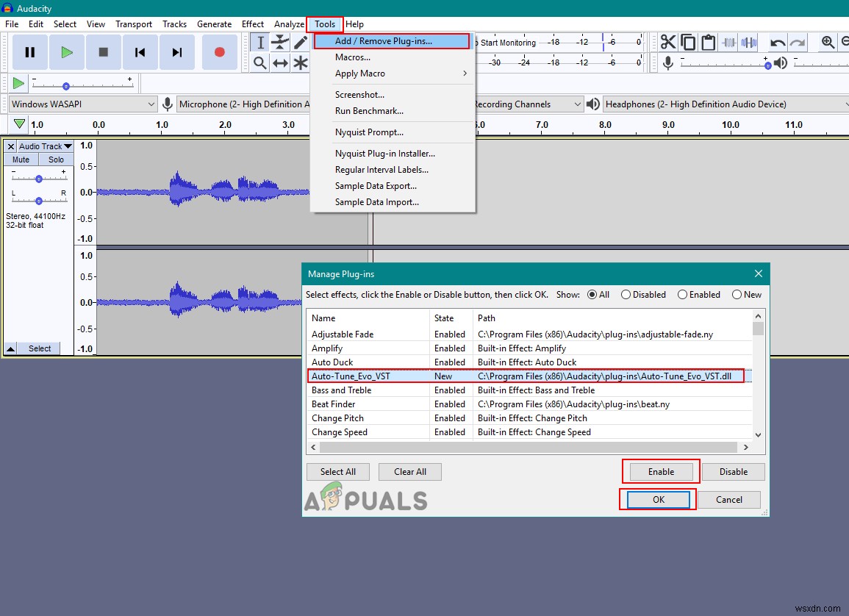Viewport: 849px width, 616px height.
Task: Open the Generate menu
Action: point(214,24)
